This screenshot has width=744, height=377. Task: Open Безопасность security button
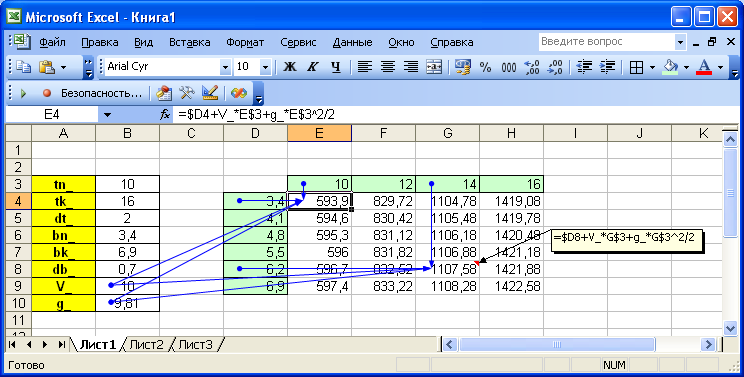click(x=101, y=93)
